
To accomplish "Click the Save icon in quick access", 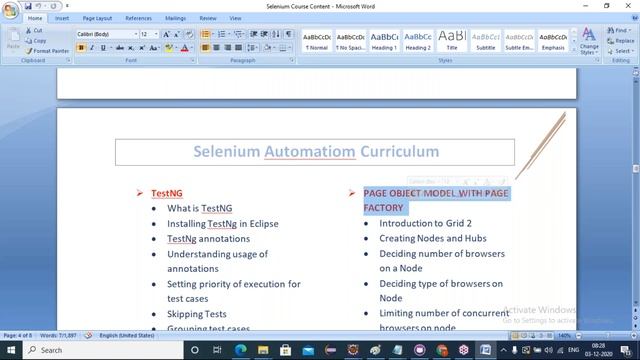I will click(28, 6).
